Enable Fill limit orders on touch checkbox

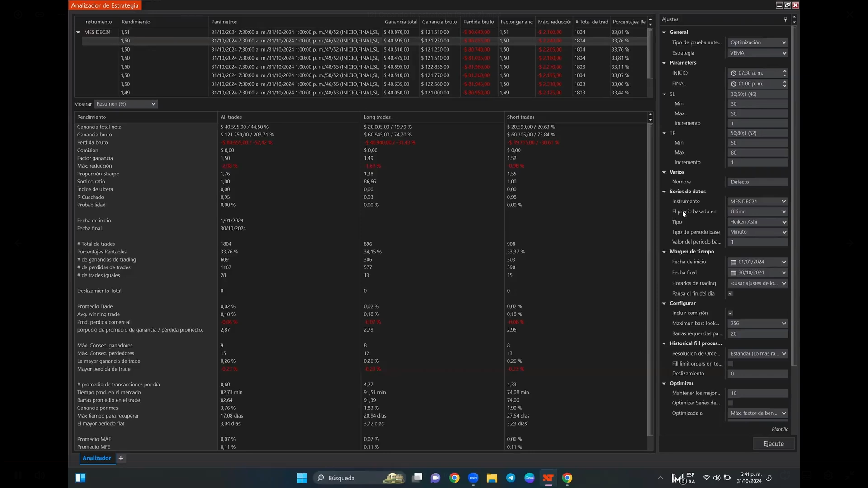(731, 364)
